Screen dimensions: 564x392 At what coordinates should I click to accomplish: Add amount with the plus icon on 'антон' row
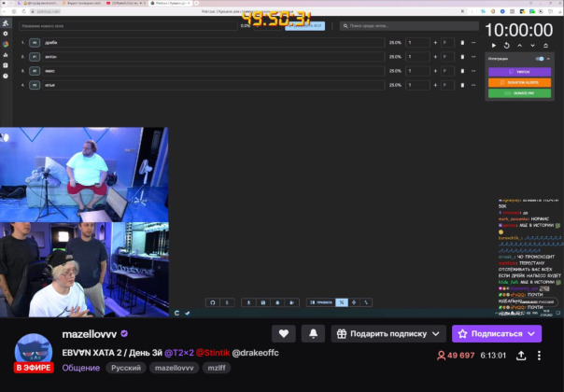(x=435, y=56)
